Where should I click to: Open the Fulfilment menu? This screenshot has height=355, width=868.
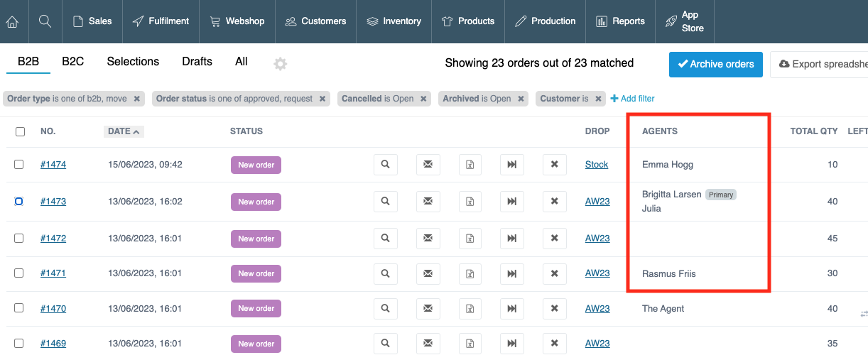[161, 21]
